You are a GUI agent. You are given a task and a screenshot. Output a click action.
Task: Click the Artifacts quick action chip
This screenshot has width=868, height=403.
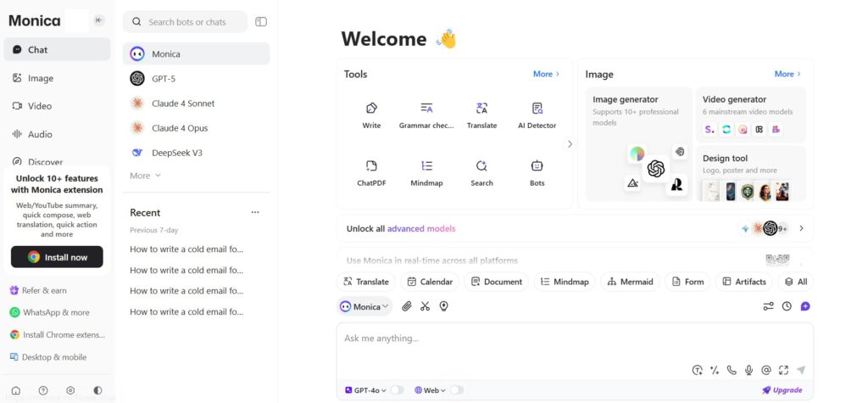(x=744, y=282)
